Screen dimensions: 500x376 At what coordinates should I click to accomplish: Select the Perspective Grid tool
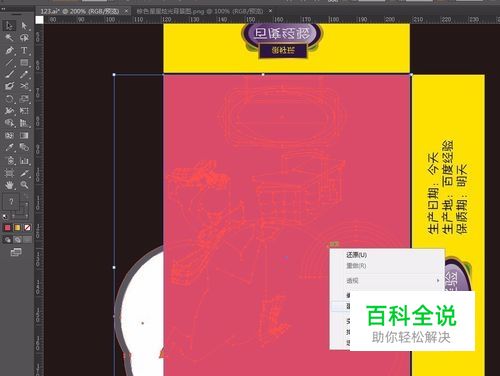24,123
